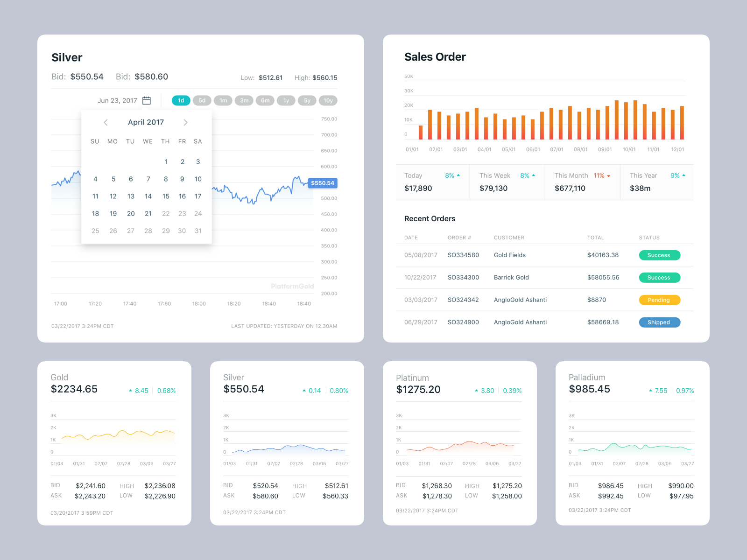Select the 1d chart range pill
747x560 pixels.
[x=181, y=100]
